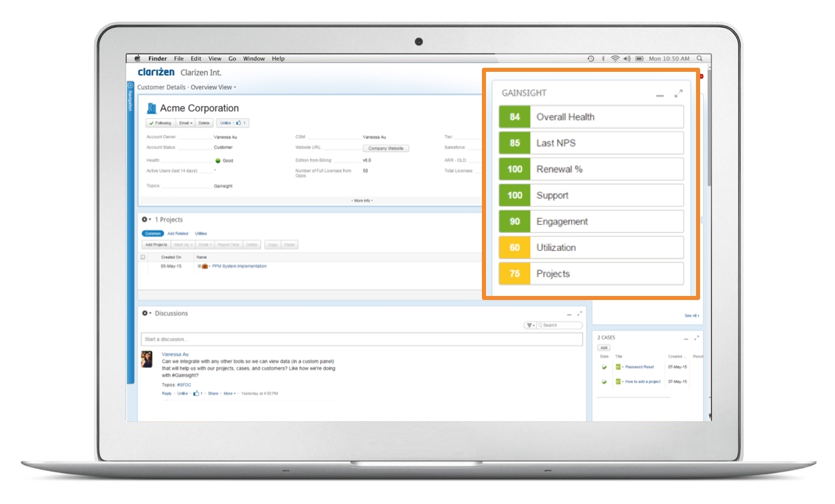Click the Overall Health score row
This screenshot has width=835, height=504.
coord(591,117)
